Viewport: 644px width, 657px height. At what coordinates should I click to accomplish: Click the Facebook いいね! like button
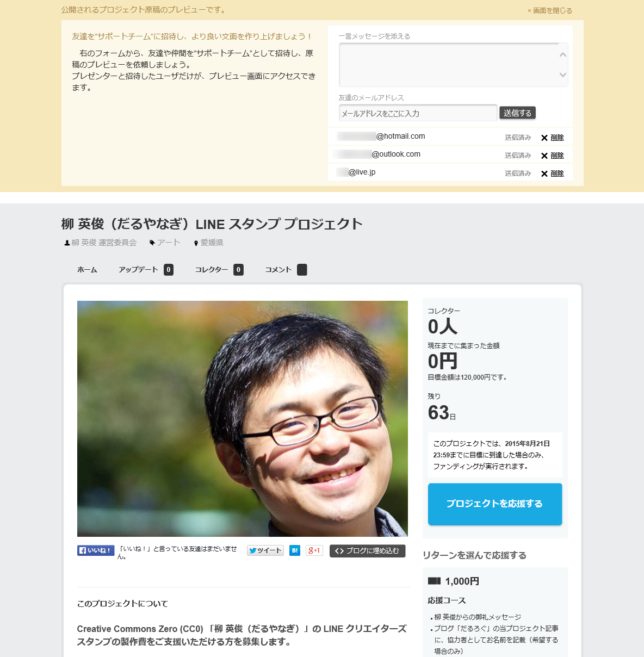click(x=96, y=550)
